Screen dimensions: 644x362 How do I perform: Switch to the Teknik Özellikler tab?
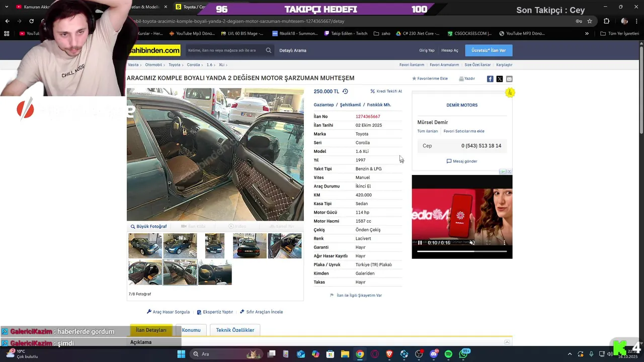[x=235, y=330]
